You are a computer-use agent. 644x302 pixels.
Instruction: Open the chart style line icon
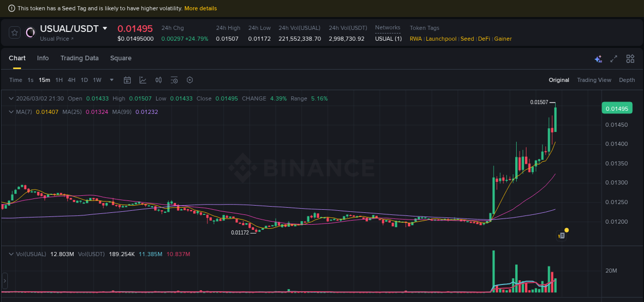click(143, 80)
